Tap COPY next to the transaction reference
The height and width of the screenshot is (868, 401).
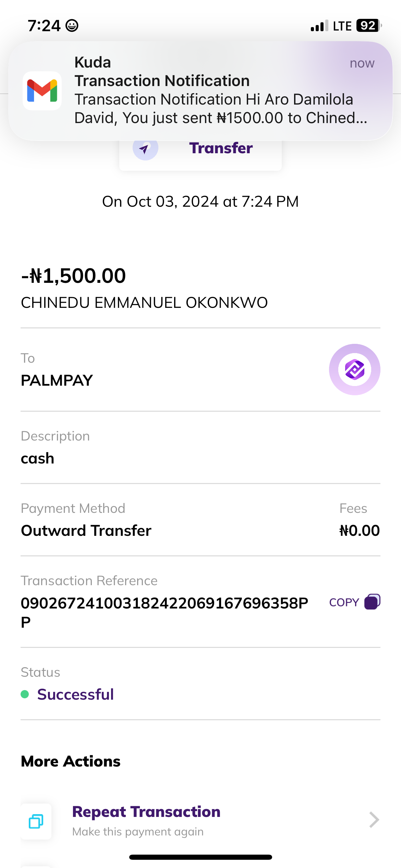point(344,602)
